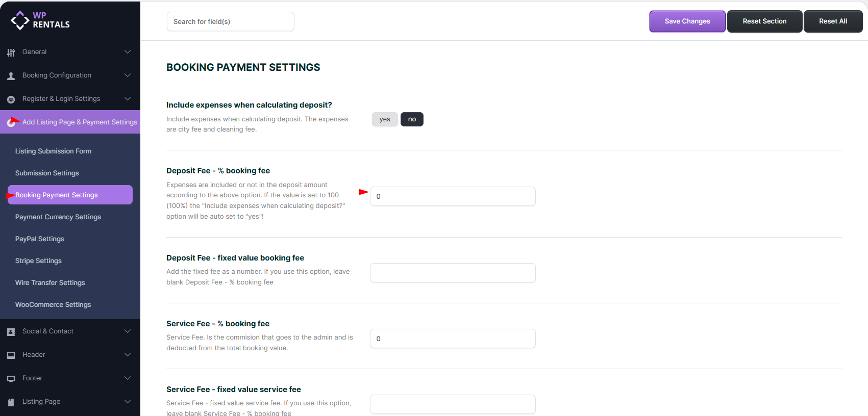868x416 pixels.
Task: Click the General sliders icon in sidebar
Action: [x=11, y=52]
